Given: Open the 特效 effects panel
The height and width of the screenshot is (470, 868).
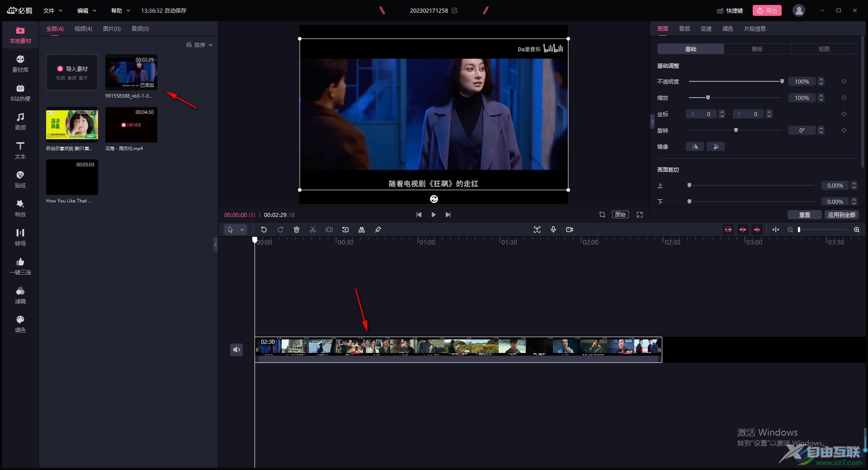Looking at the screenshot, I should pos(20,209).
